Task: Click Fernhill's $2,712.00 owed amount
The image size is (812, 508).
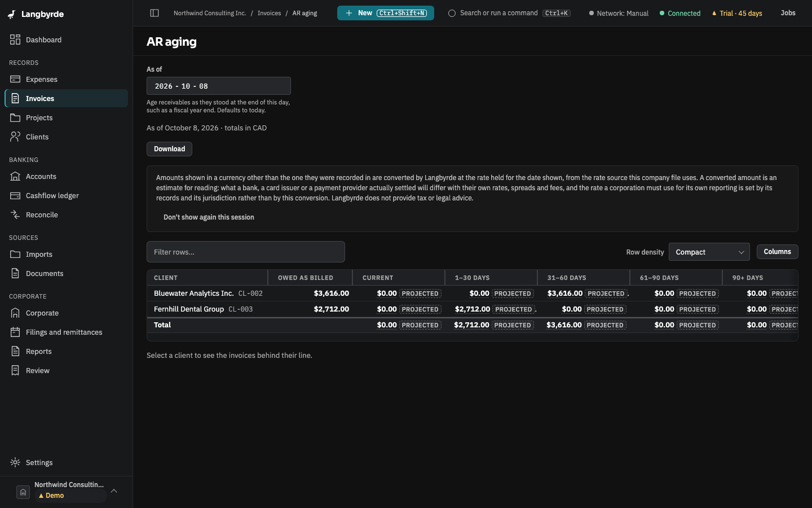Action: click(x=332, y=309)
